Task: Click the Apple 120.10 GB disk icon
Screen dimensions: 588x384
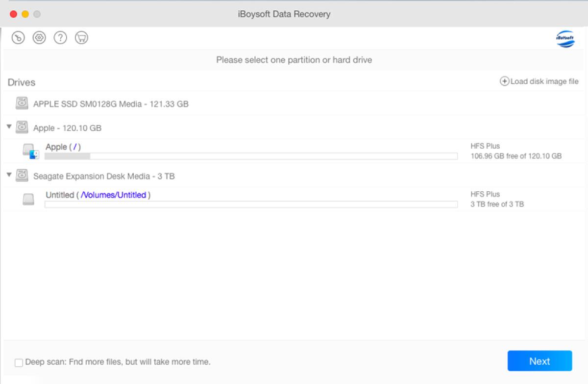Action: click(22, 128)
